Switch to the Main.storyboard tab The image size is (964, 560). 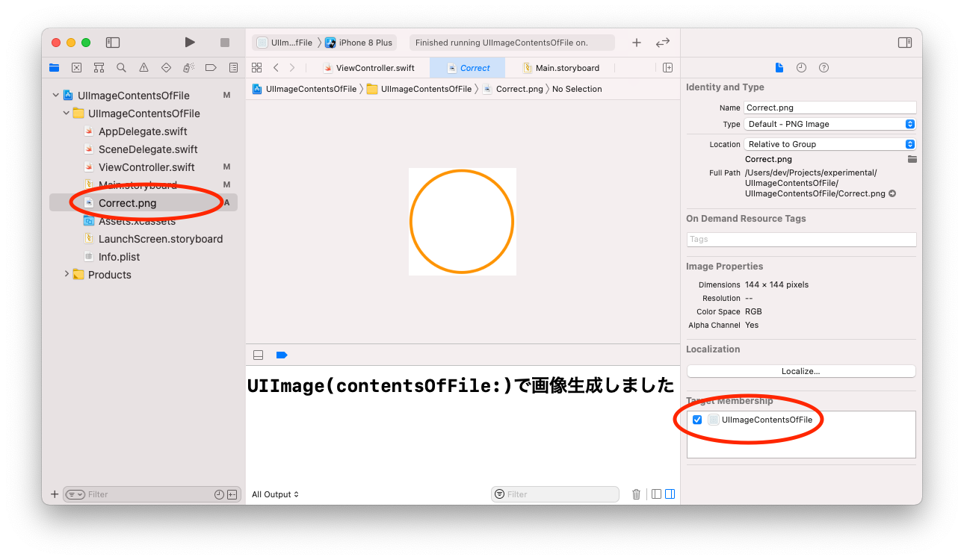click(560, 68)
